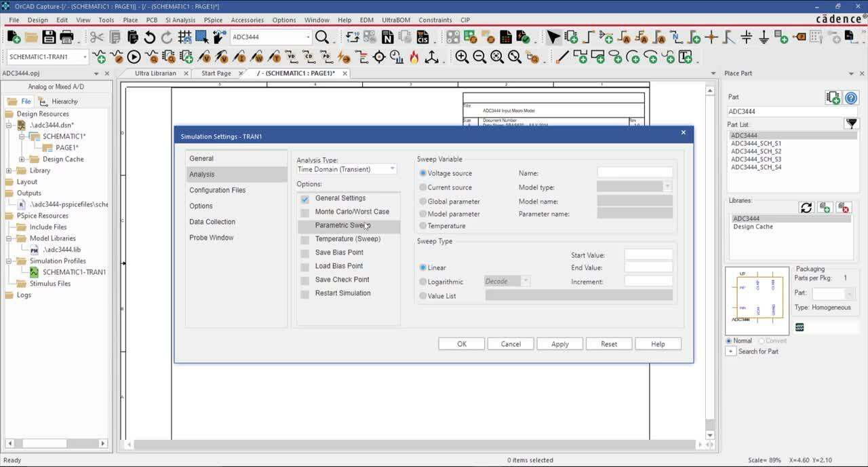Choose the Place Ellipse tool
The height and width of the screenshot is (467, 868).
[615, 57]
